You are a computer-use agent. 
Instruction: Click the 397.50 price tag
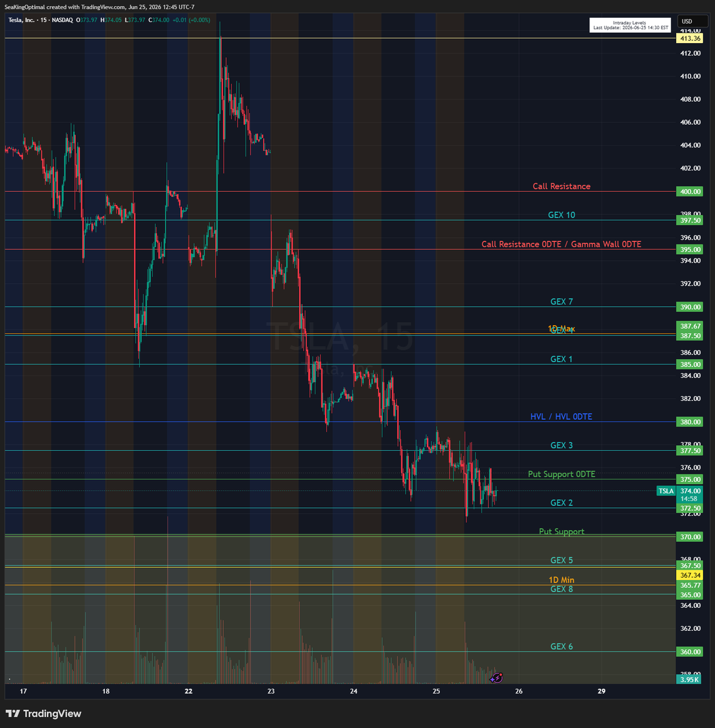tap(690, 221)
